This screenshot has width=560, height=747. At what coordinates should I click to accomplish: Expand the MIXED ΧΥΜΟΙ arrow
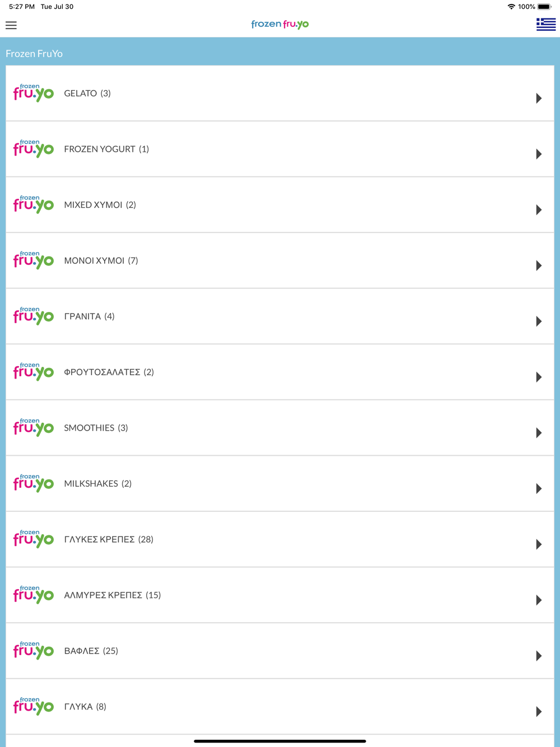[x=539, y=210]
